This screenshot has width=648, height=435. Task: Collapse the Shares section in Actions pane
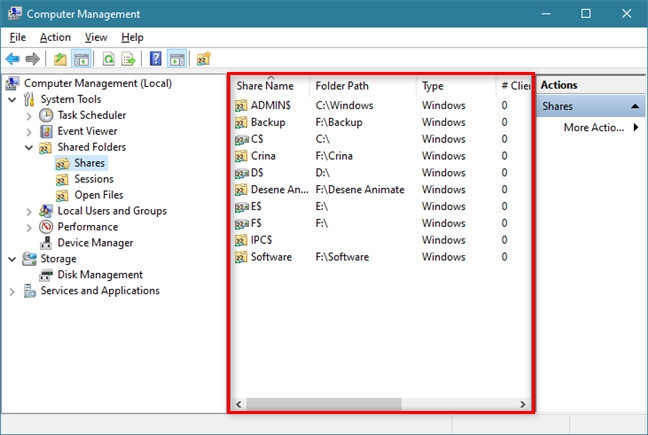point(635,106)
